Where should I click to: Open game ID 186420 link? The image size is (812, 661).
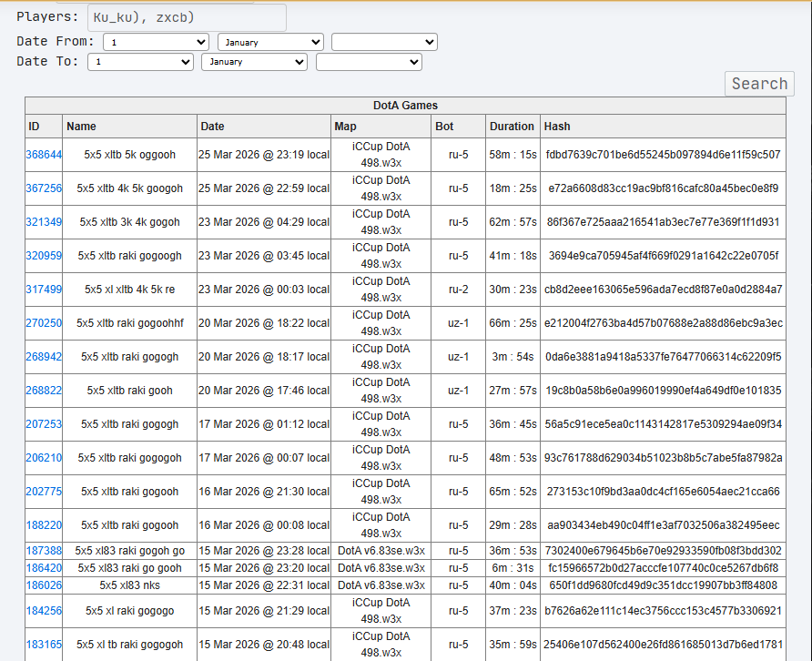tap(44, 568)
